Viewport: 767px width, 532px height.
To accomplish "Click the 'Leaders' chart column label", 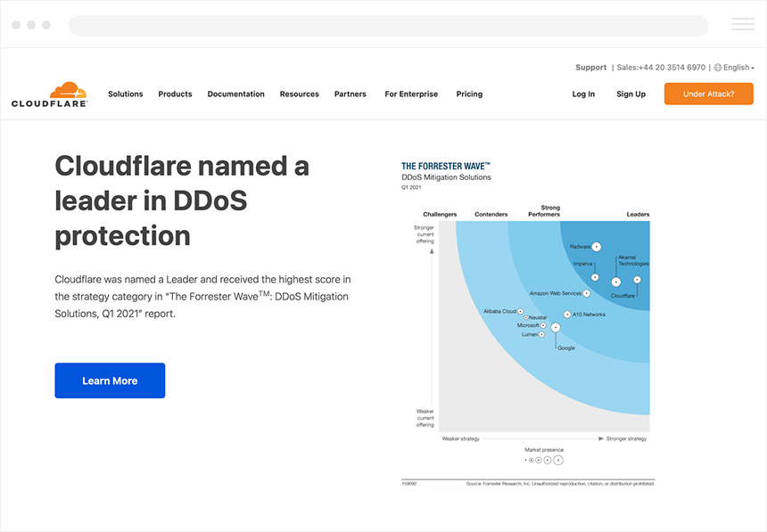I will [x=638, y=214].
